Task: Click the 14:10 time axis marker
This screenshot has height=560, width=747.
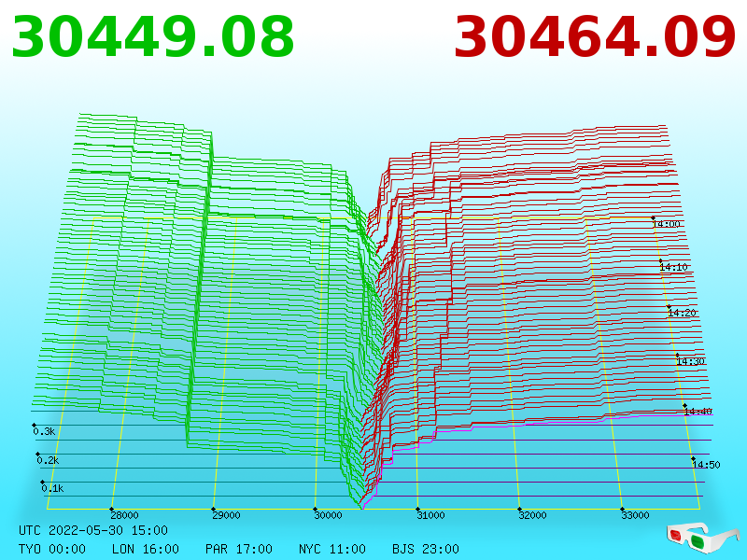Action: [x=673, y=267]
